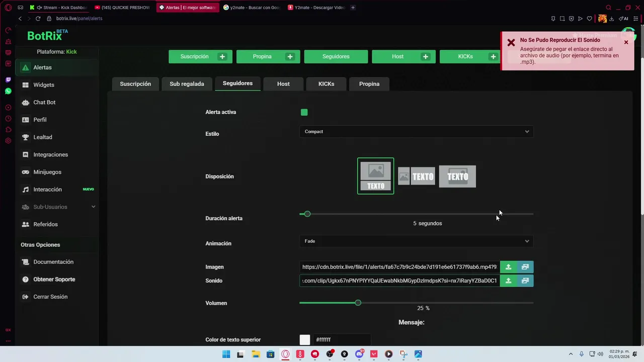The height and width of the screenshot is (362, 644).
Task: Toggle the Alerta activa checkbox
Action: (304, 112)
